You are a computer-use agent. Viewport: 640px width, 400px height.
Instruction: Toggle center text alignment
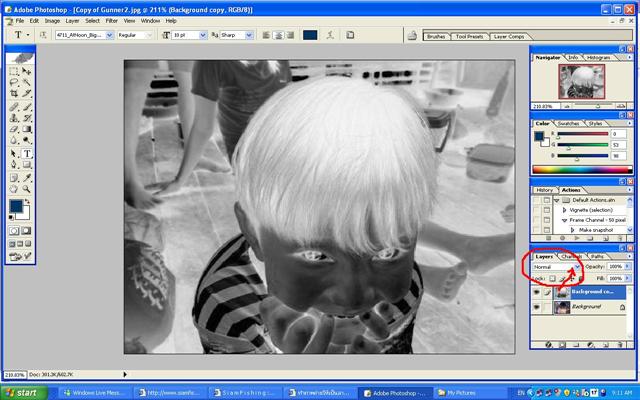pyautogui.click(x=278, y=35)
